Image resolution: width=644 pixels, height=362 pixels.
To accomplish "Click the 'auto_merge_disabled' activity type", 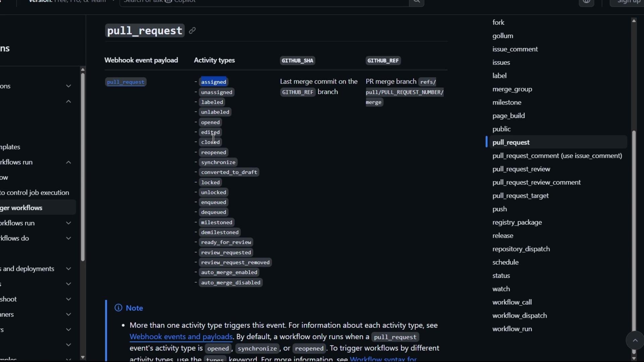I will tap(231, 283).
